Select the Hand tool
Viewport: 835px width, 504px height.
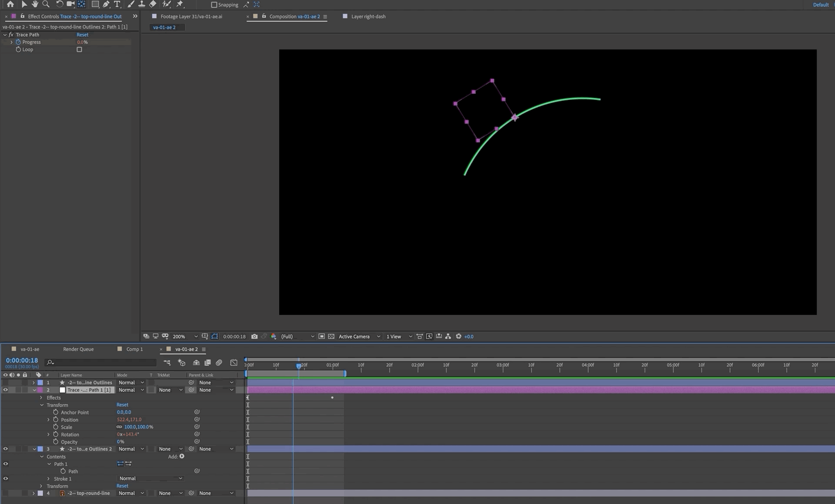[35, 4]
